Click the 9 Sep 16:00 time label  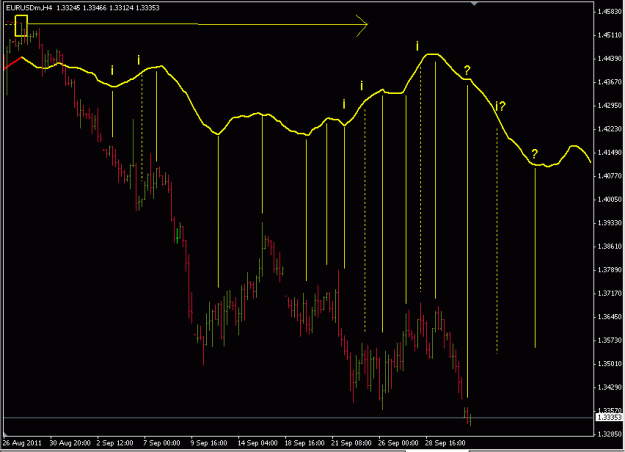(209, 443)
